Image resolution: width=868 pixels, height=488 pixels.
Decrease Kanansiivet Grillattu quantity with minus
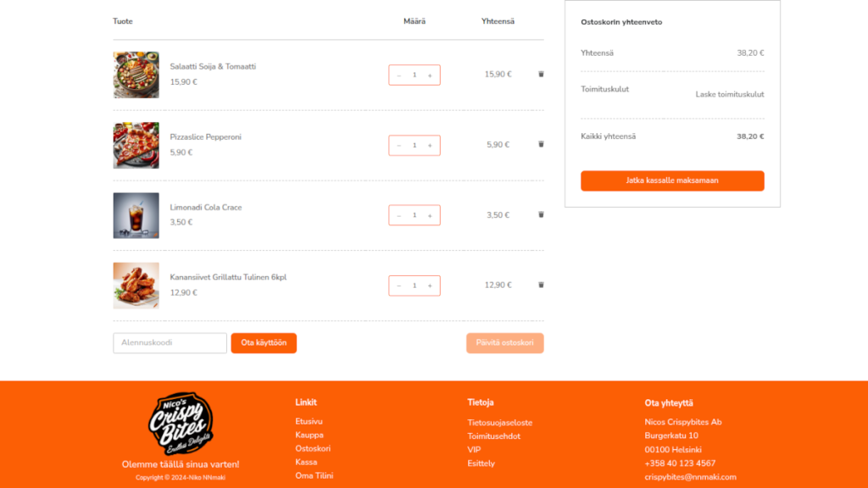pos(398,286)
